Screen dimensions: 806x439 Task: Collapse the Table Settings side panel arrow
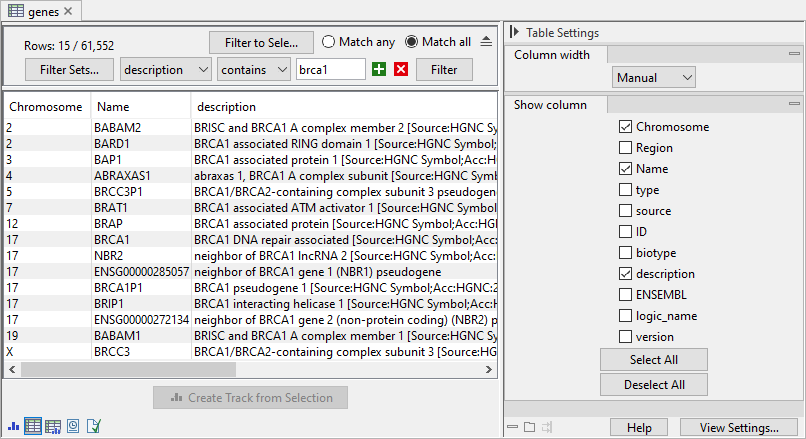[x=514, y=33]
